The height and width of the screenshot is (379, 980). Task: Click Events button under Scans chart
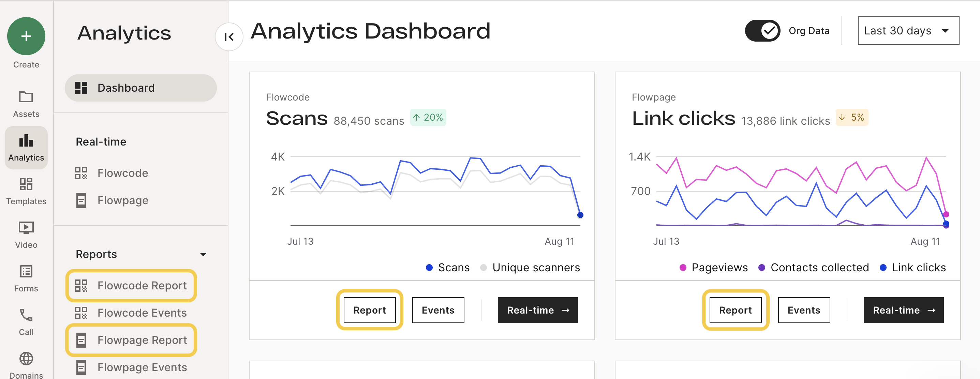438,310
